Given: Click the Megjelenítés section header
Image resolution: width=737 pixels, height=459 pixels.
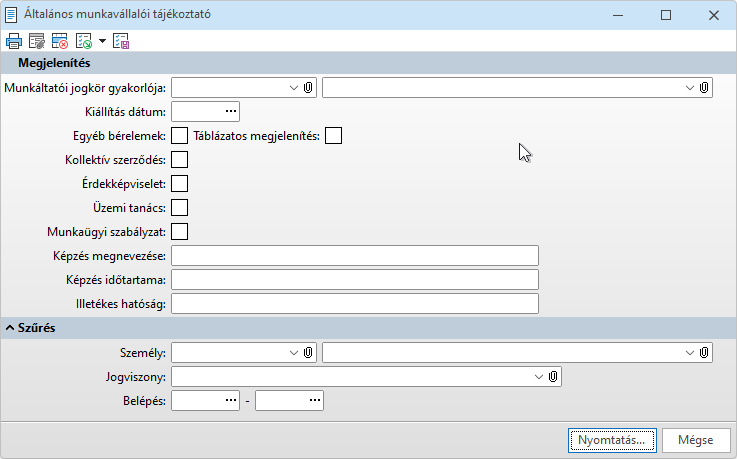Looking at the screenshot, I should point(55,63).
